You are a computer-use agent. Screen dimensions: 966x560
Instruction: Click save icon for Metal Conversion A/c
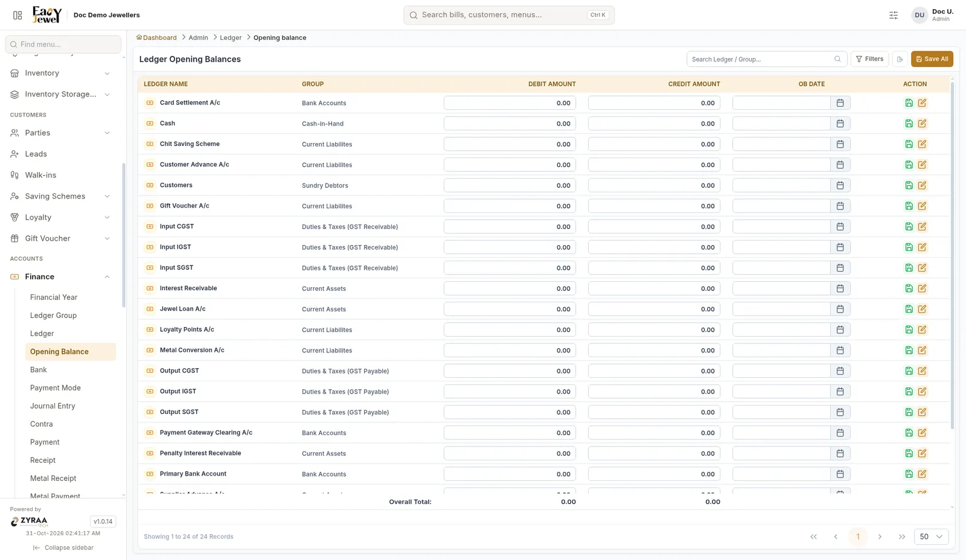909,351
